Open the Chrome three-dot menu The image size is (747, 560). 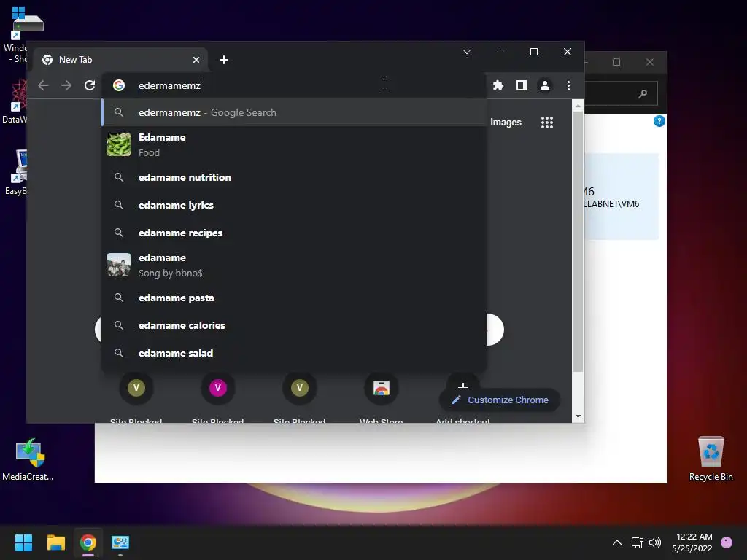coord(568,85)
